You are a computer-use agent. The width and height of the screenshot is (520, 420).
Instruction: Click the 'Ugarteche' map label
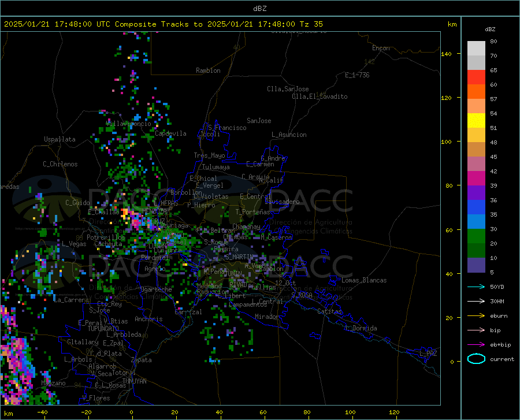pos(156,289)
